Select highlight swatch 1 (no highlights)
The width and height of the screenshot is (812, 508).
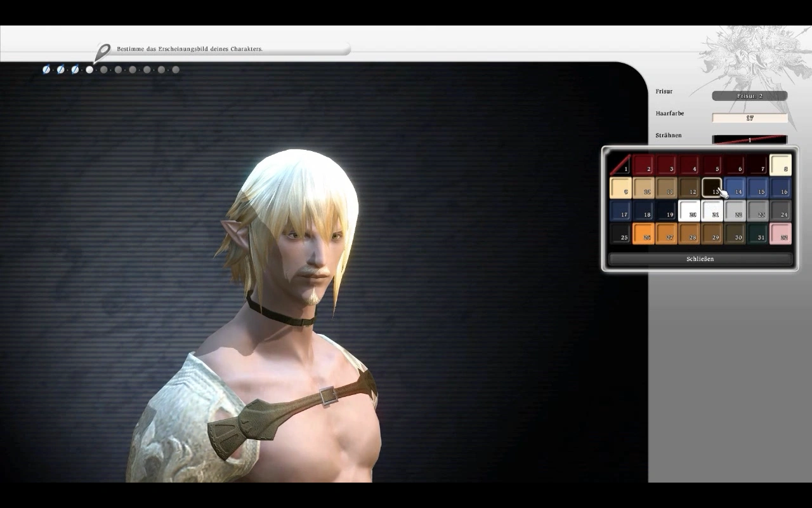620,165
